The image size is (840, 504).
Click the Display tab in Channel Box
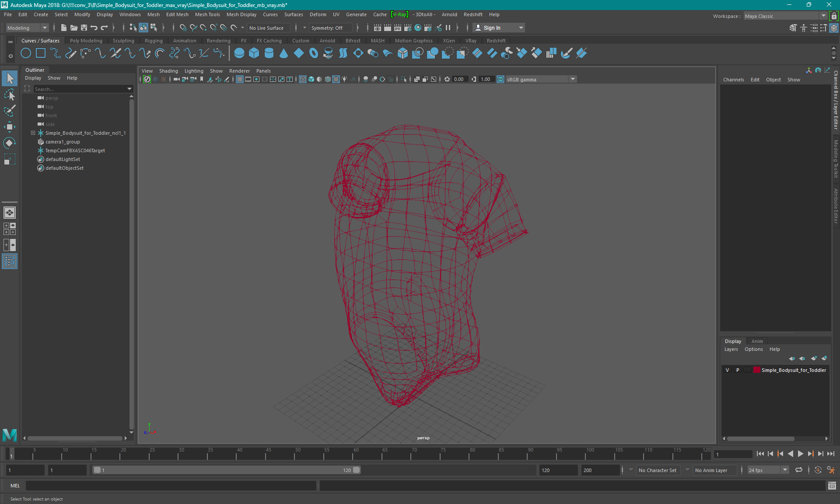coord(733,341)
